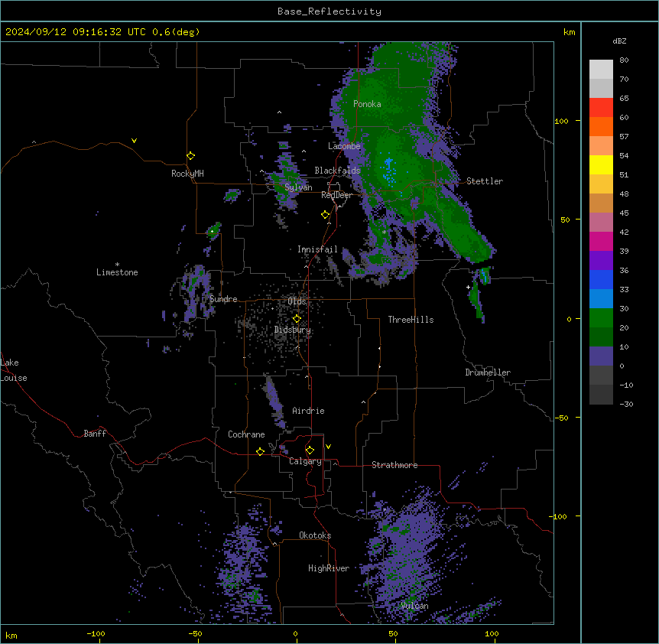
Task: Click the yellow diamond marker above Calgary label
Action: pos(310,450)
